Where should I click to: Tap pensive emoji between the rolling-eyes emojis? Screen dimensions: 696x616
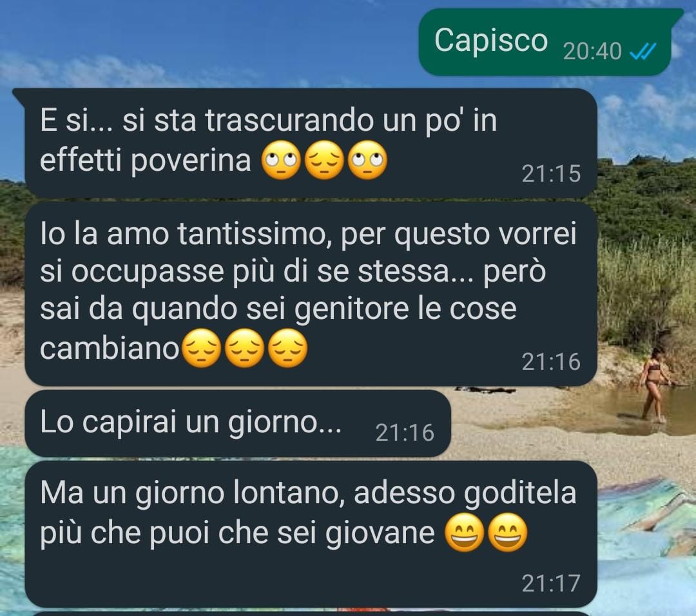pos(324,160)
